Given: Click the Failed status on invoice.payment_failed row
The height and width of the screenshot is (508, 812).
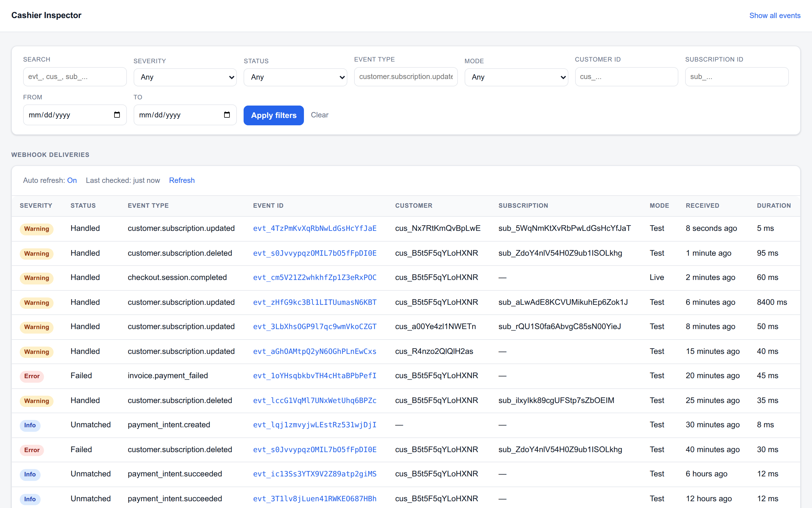Looking at the screenshot, I should coord(81,376).
